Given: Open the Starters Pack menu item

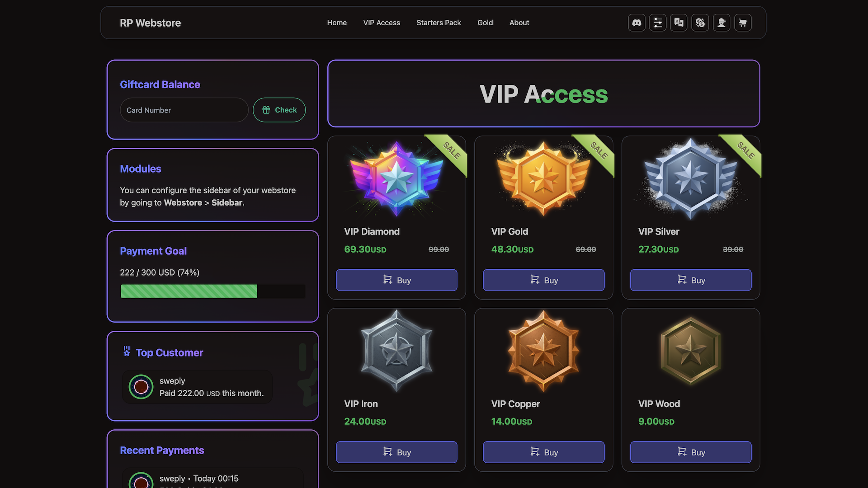Looking at the screenshot, I should (439, 23).
